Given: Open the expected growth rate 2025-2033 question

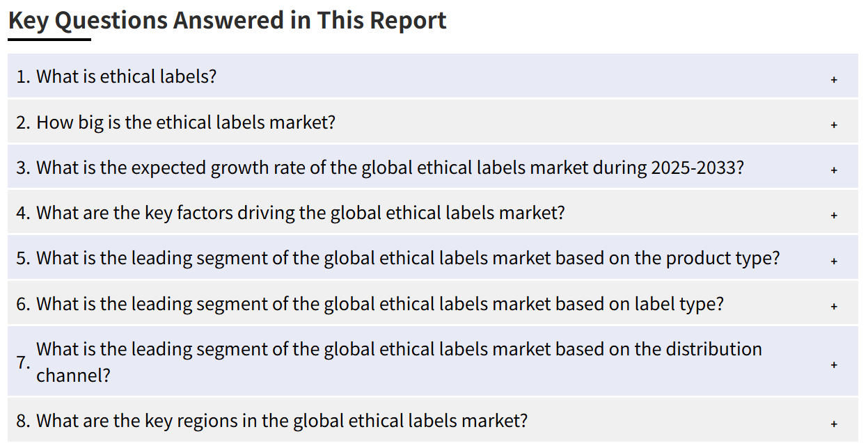Looking at the screenshot, I should click(433, 167).
